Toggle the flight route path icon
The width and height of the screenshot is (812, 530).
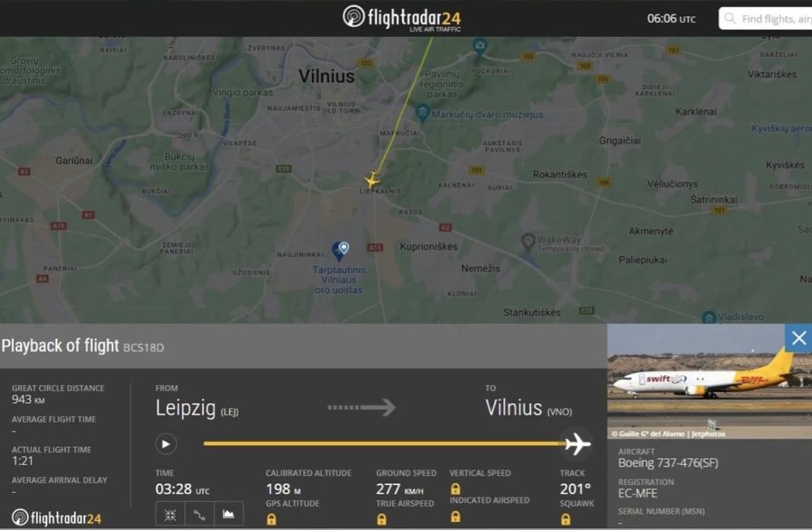tap(200, 515)
